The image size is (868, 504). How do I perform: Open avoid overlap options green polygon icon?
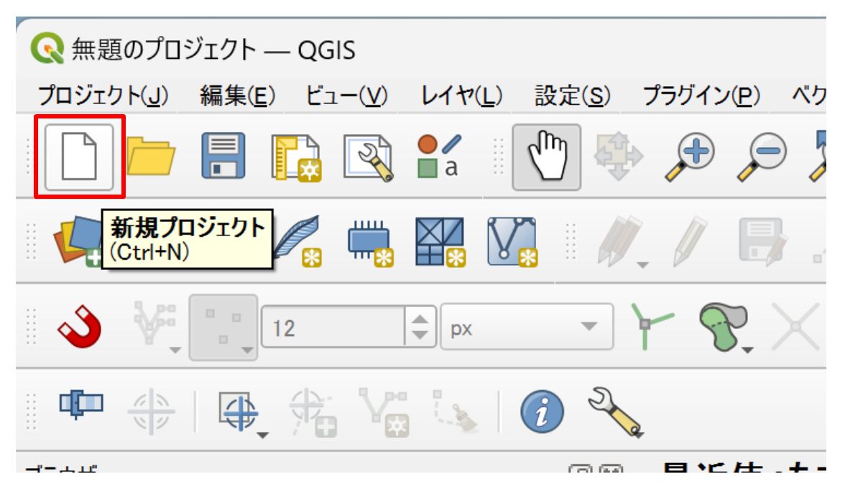(x=726, y=328)
